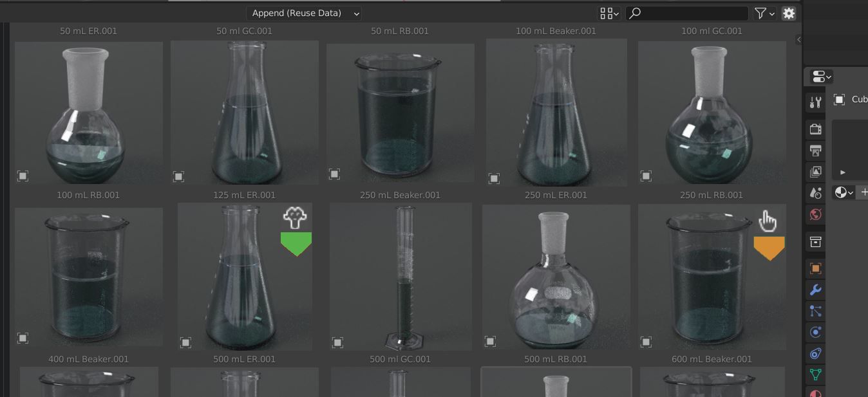Open the Tool properties tab
The width and height of the screenshot is (868, 397).
click(815, 102)
